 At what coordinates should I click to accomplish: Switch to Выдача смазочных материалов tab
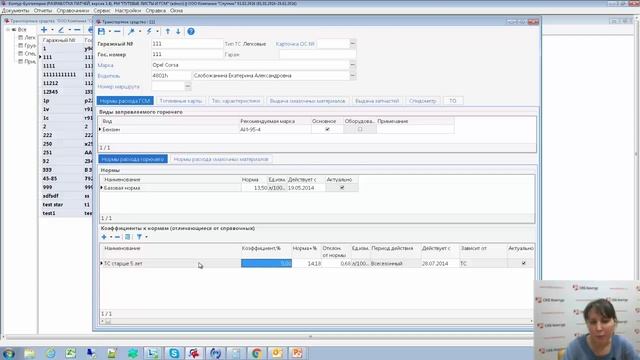[x=307, y=101]
